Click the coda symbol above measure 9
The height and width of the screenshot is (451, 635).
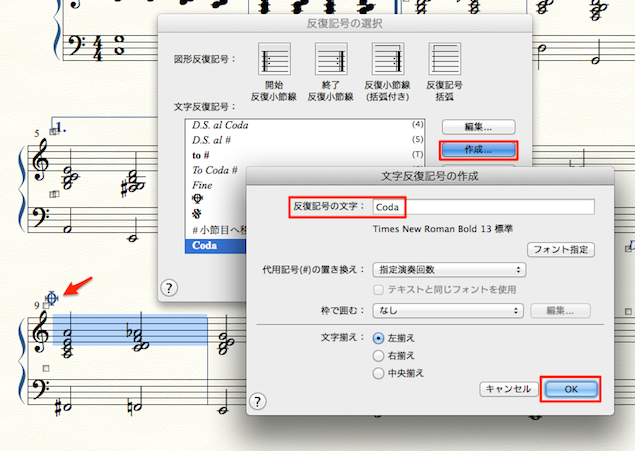[51, 298]
